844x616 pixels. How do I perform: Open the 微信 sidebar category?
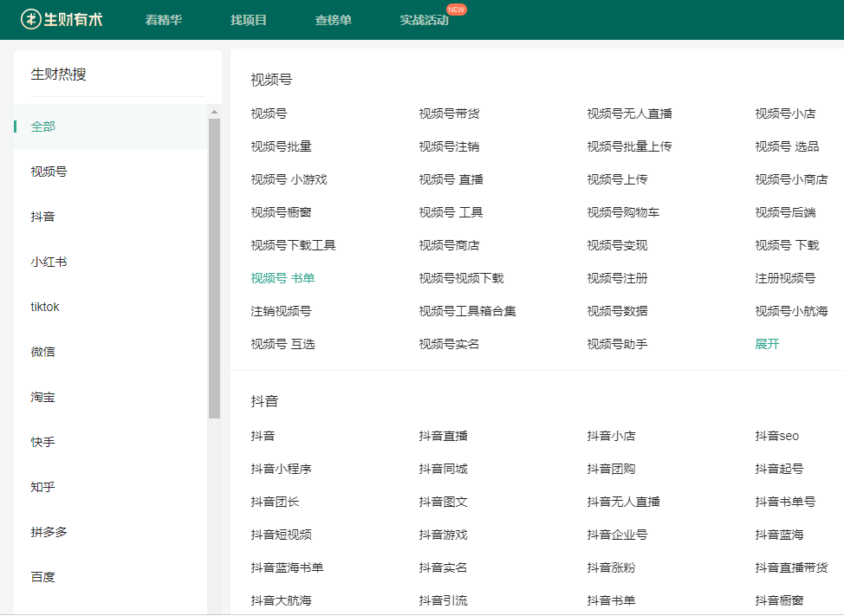click(43, 352)
